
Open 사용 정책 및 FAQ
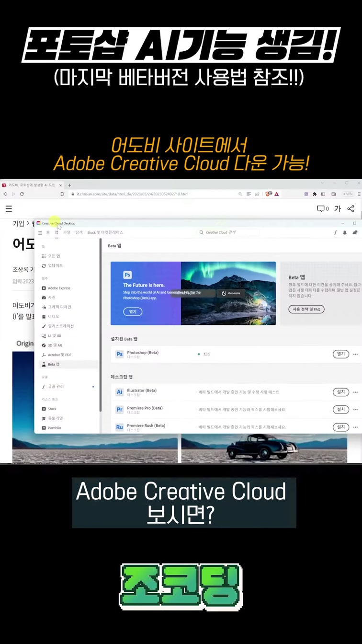click(306, 310)
